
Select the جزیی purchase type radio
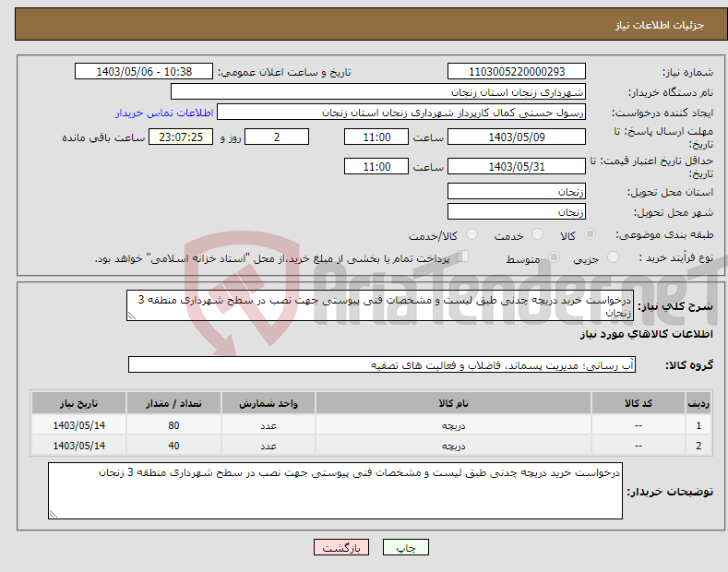(613, 256)
